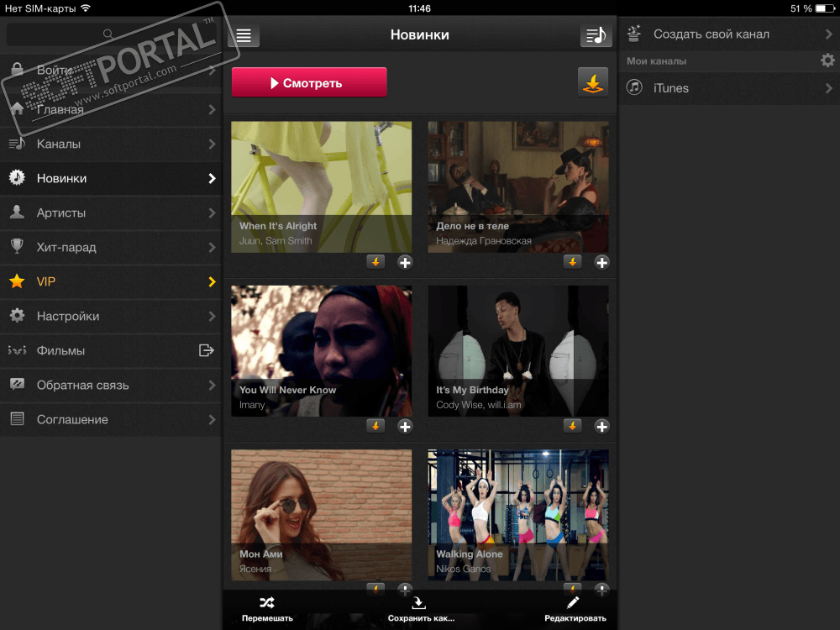This screenshot has width=840, height=630.
Task: Tap the search magnifier icon
Action: tap(108, 34)
